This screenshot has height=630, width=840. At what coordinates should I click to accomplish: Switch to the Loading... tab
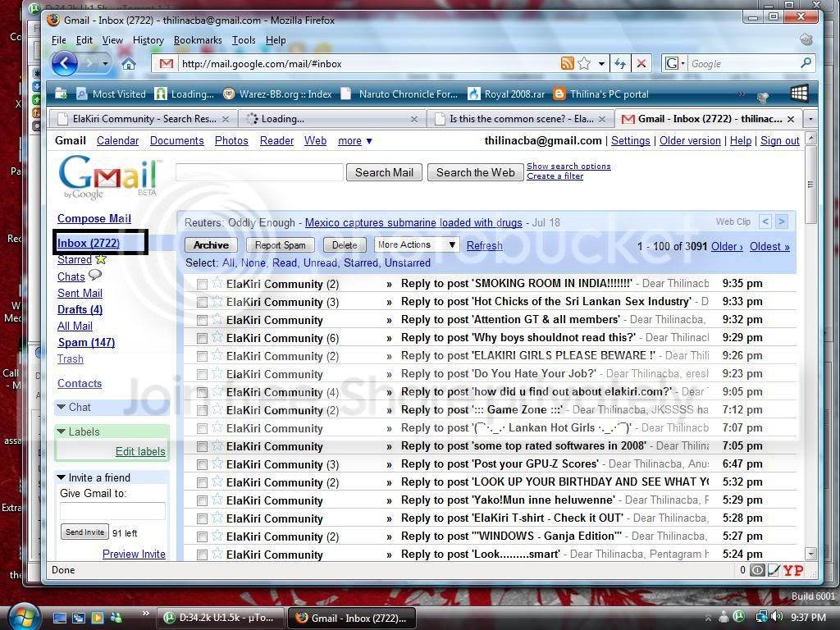click(331, 119)
